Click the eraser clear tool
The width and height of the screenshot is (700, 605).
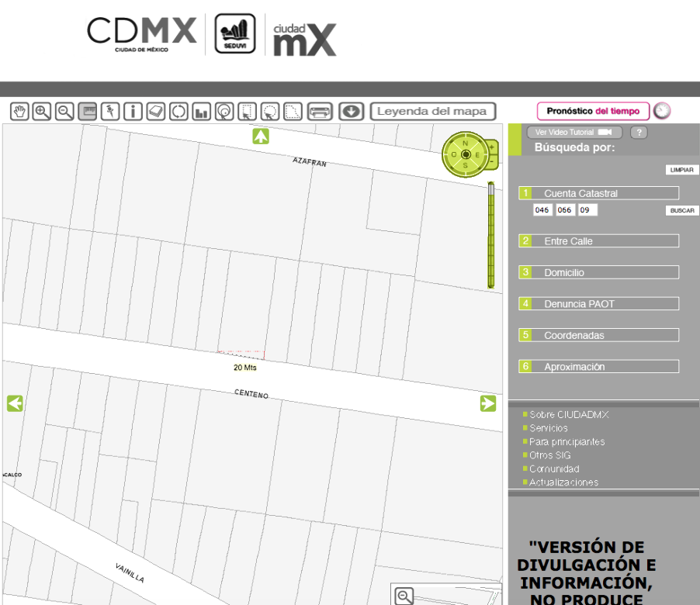click(156, 112)
